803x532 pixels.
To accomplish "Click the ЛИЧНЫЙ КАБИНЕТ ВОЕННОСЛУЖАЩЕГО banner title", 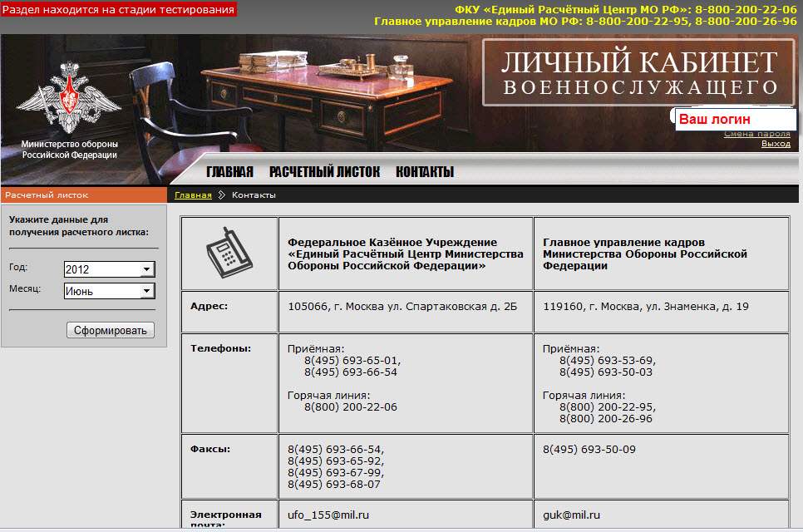I will pos(639,73).
